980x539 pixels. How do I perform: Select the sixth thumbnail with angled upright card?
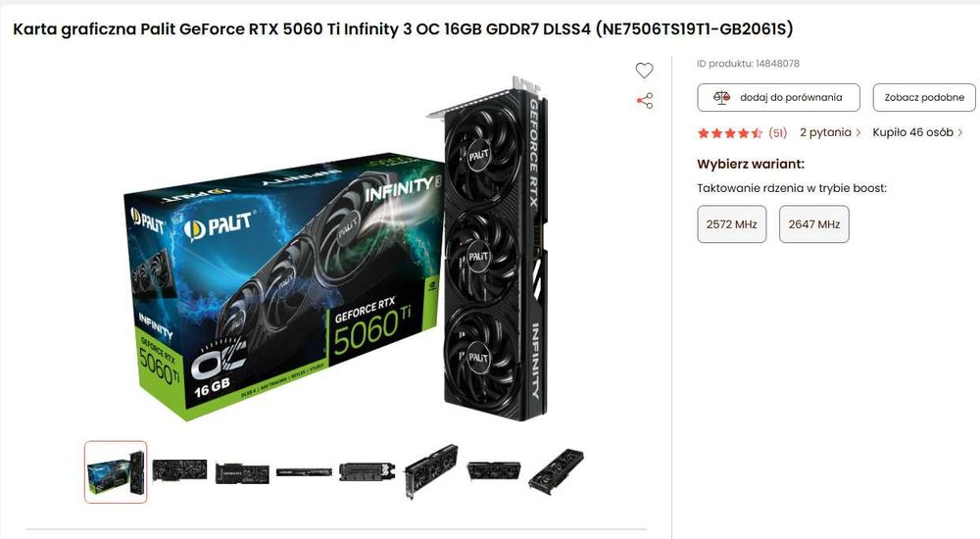click(430, 470)
